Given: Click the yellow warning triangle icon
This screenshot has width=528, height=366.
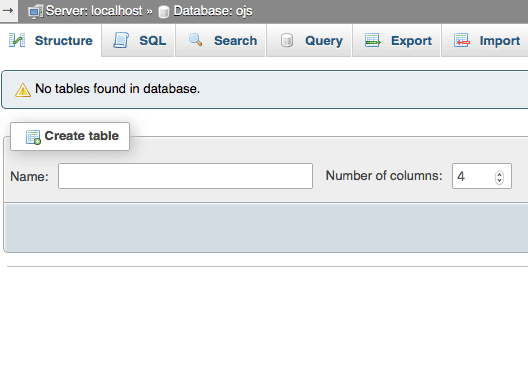Looking at the screenshot, I should point(23,90).
